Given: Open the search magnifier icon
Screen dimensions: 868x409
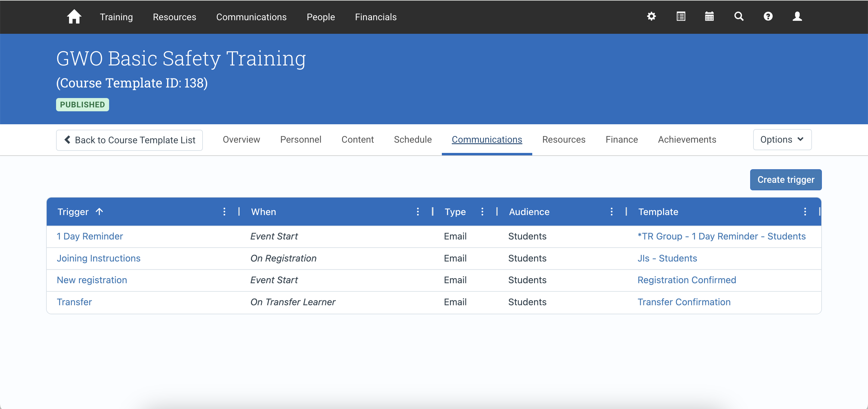Looking at the screenshot, I should pos(739,17).
